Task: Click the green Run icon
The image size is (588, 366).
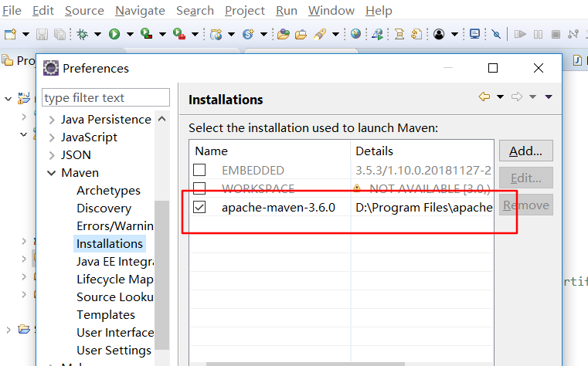Action: (x=114, y=35)
